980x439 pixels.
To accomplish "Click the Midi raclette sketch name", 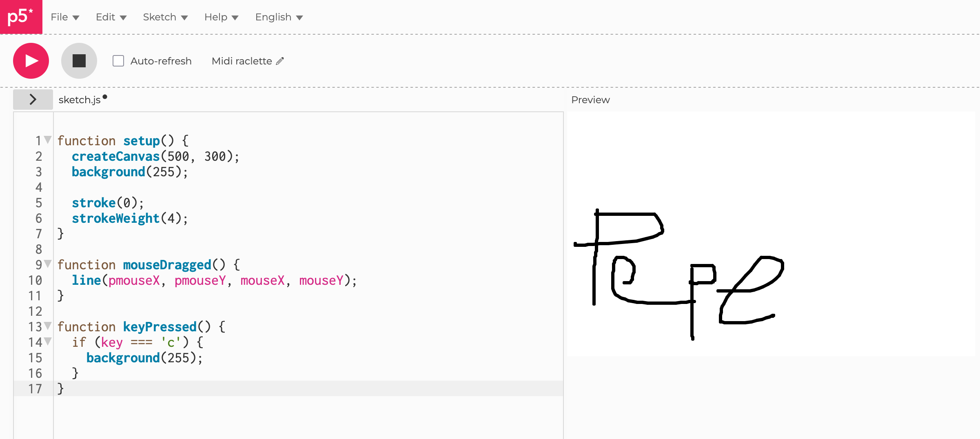I will [x=242, y=61].
